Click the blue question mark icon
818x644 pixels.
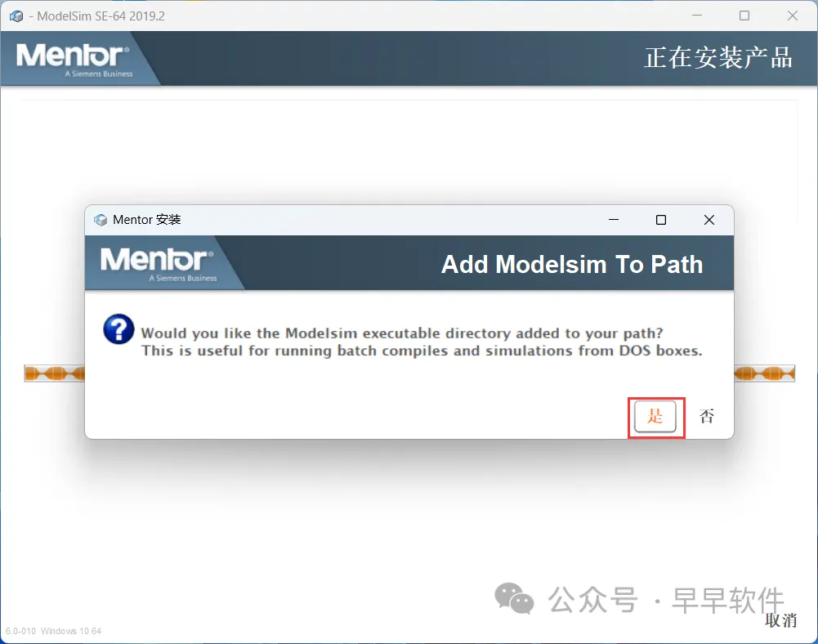(118, 329)
